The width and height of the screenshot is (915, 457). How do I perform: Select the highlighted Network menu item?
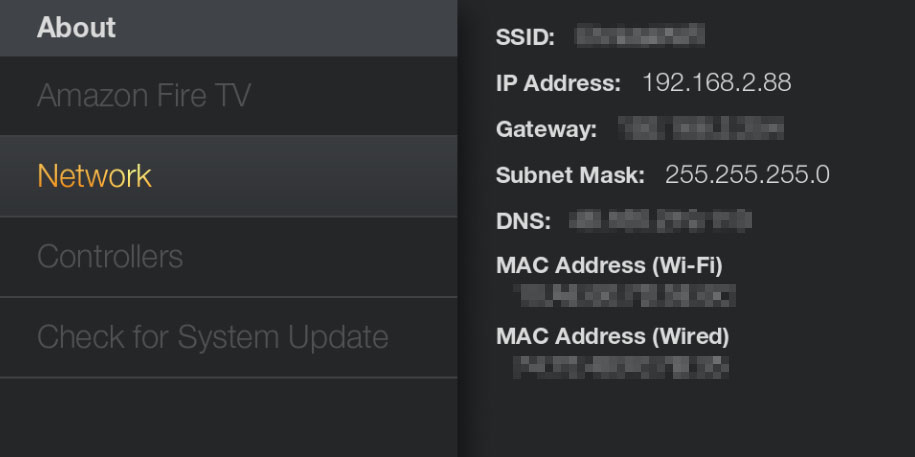[x=228, y=176]
